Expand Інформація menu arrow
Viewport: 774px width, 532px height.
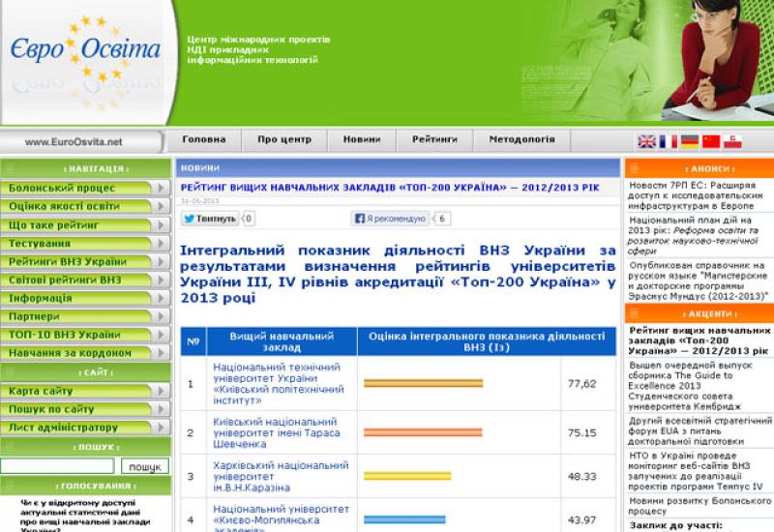161,298
